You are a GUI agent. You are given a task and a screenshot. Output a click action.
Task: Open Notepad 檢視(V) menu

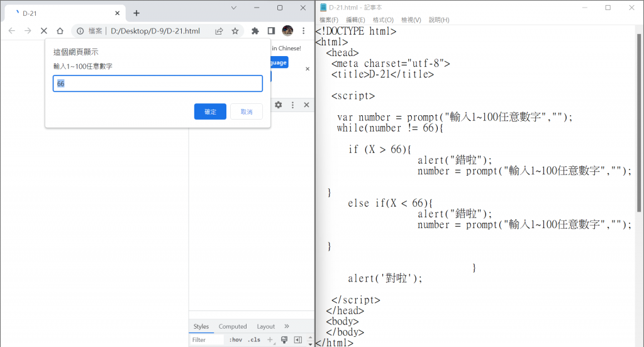(x=411, y=20)
